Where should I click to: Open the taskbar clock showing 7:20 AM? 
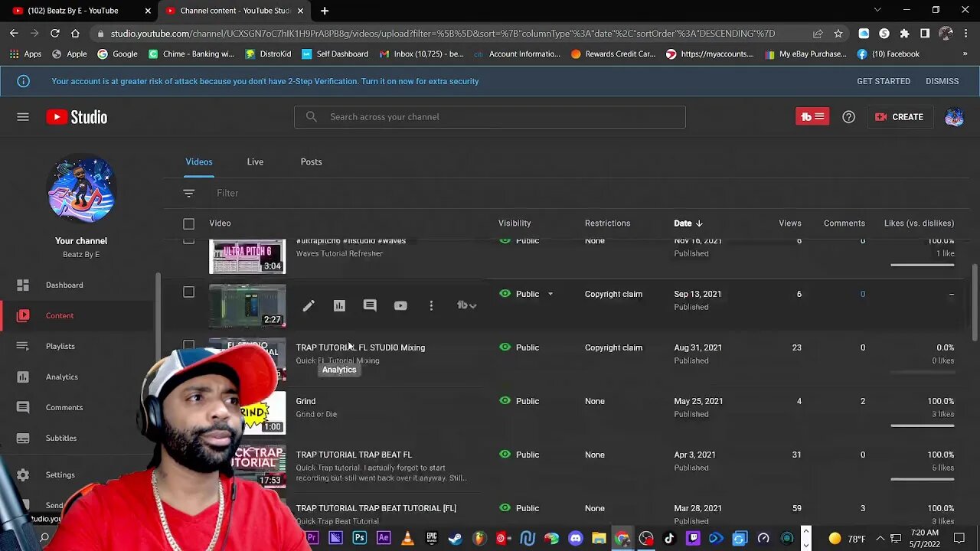(926, 538)
